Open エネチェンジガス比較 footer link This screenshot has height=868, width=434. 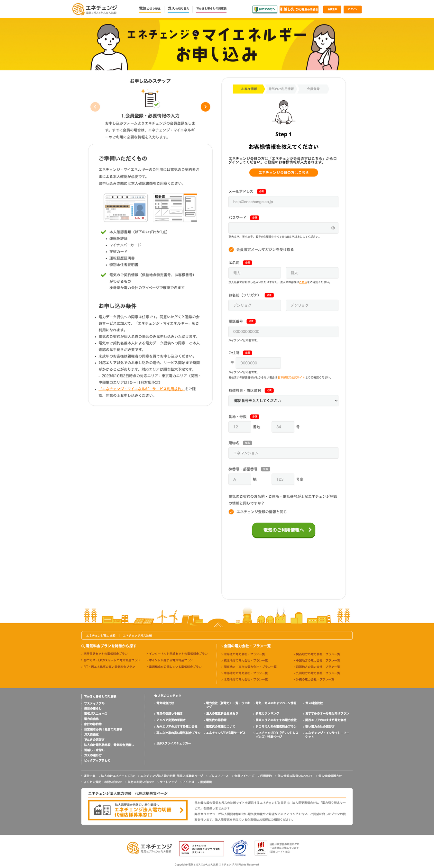pyautogui.click(x=137, y=636)
